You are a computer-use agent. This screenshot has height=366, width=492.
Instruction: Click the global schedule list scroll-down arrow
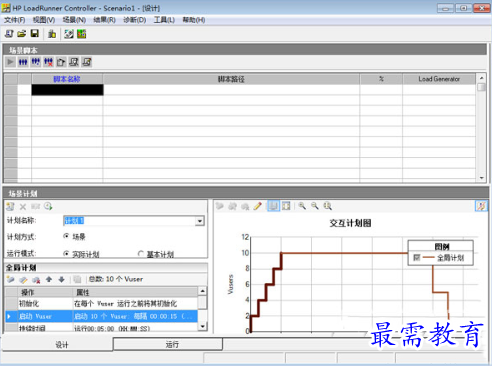[202, 327]
